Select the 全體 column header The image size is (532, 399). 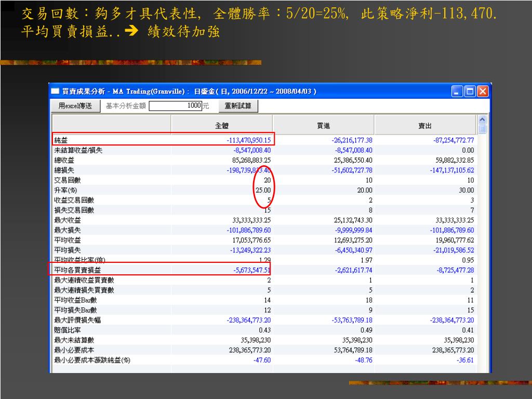point(221,126)
